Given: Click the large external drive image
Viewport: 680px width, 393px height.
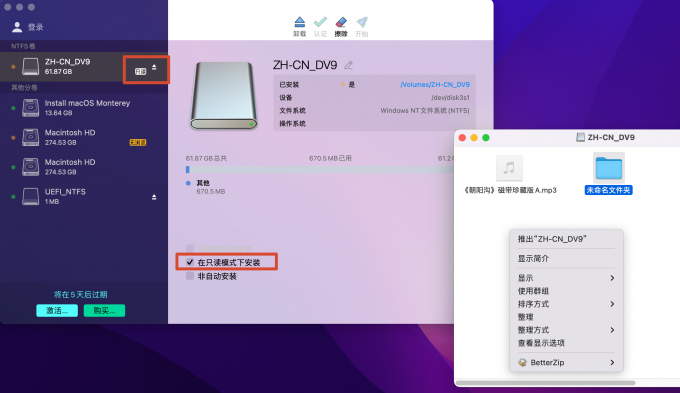Looking at the screenshot, I should [224, 95].
